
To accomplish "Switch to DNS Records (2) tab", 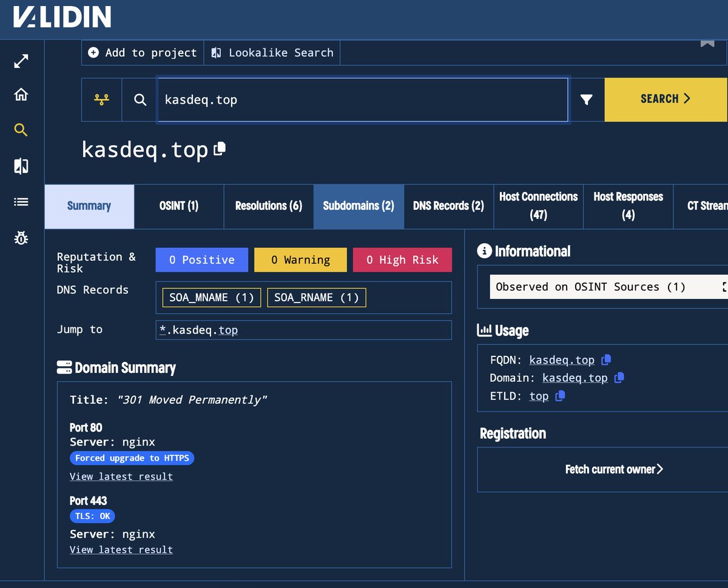I will click(x=448, y=206).
